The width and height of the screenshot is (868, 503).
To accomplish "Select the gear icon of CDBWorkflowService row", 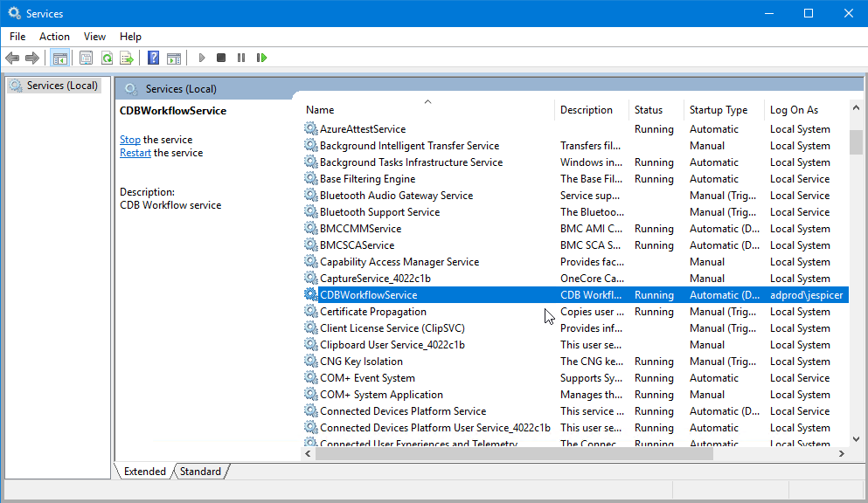I will (x=310, y=294).
